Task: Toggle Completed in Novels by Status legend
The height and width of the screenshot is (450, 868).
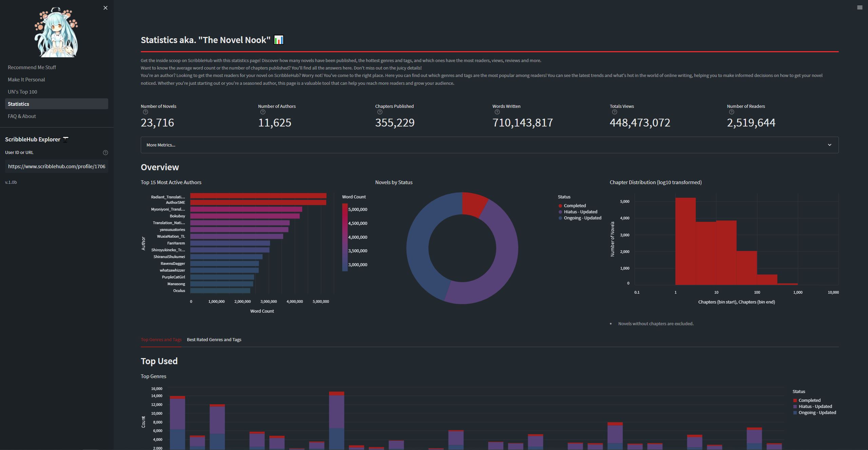Action: pyautogui.click(x=574, y=206)
